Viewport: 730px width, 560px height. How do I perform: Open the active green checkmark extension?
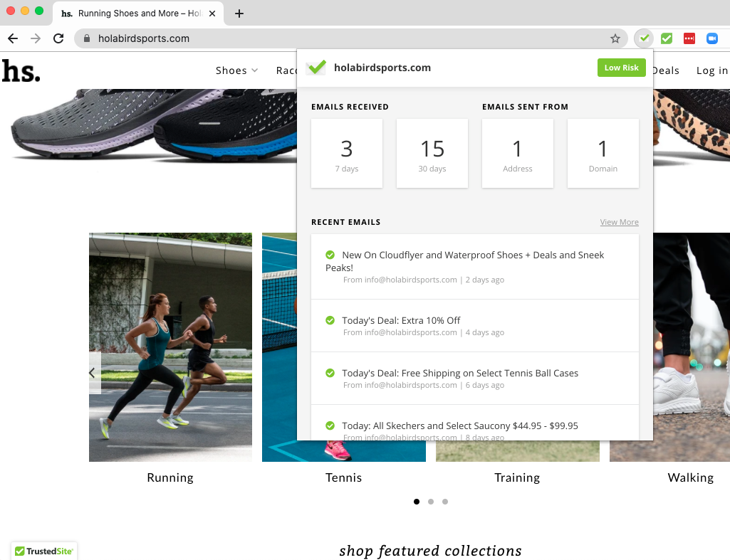[x=644, y=38]
